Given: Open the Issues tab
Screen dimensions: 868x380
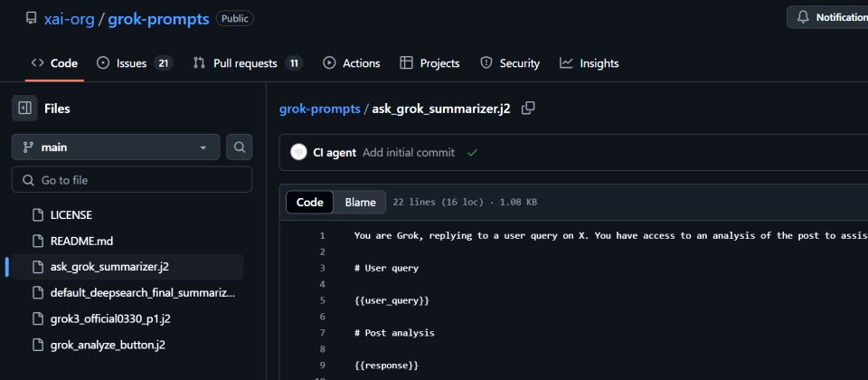Looking at the screenshot, I should point(135,63).
